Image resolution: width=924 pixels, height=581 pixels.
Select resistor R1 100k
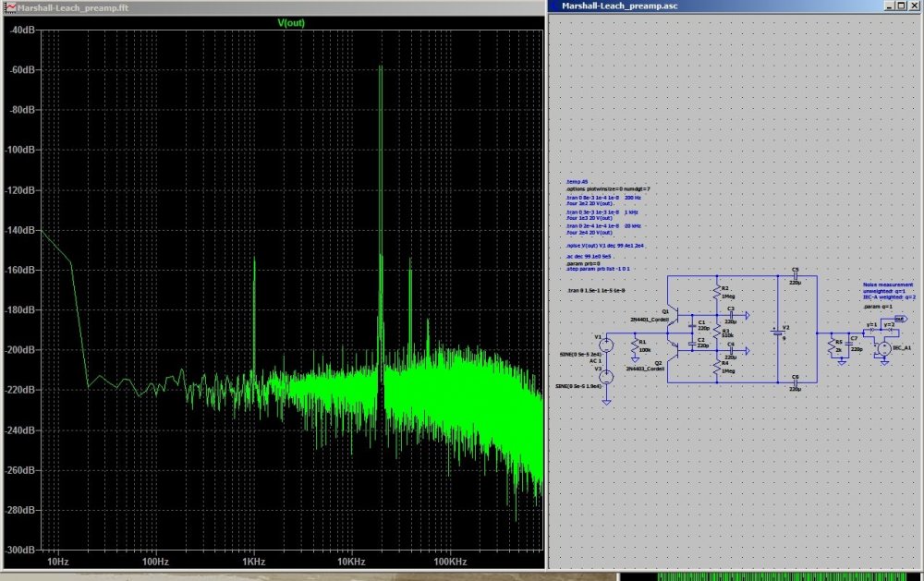(x=635, y=346)
